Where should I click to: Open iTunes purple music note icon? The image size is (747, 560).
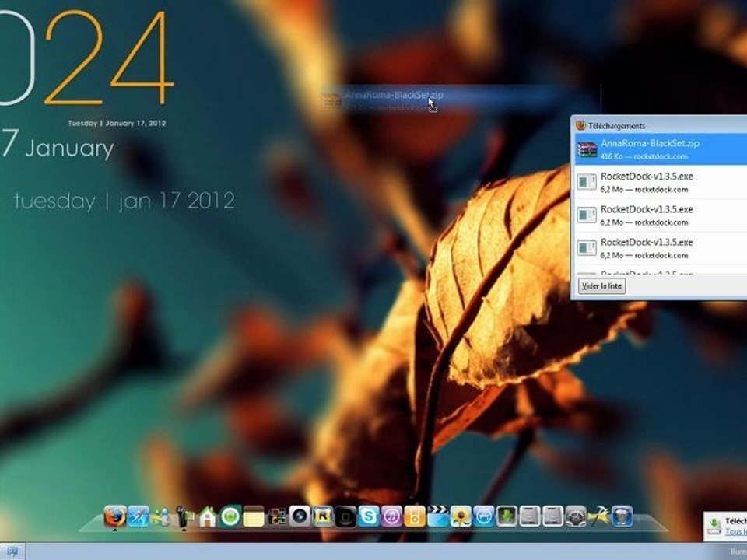pos(391,517)
